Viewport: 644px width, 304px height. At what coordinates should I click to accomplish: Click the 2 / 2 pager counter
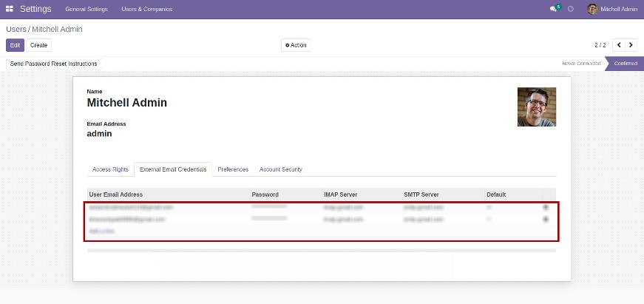point(600,45)
